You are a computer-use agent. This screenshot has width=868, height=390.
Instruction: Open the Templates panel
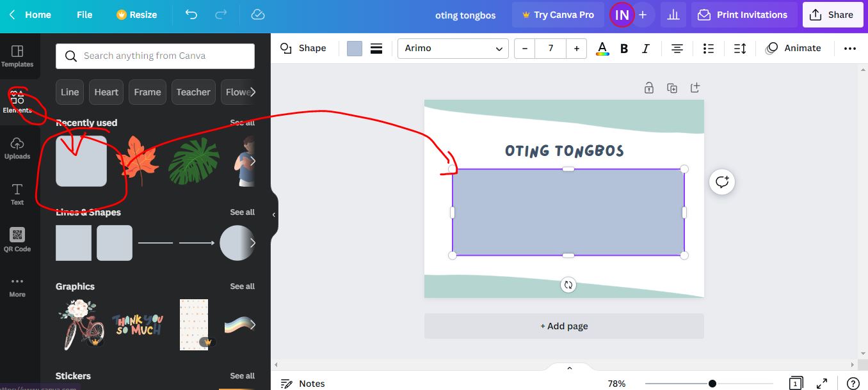pyautogui.click(x=17, y=56)
